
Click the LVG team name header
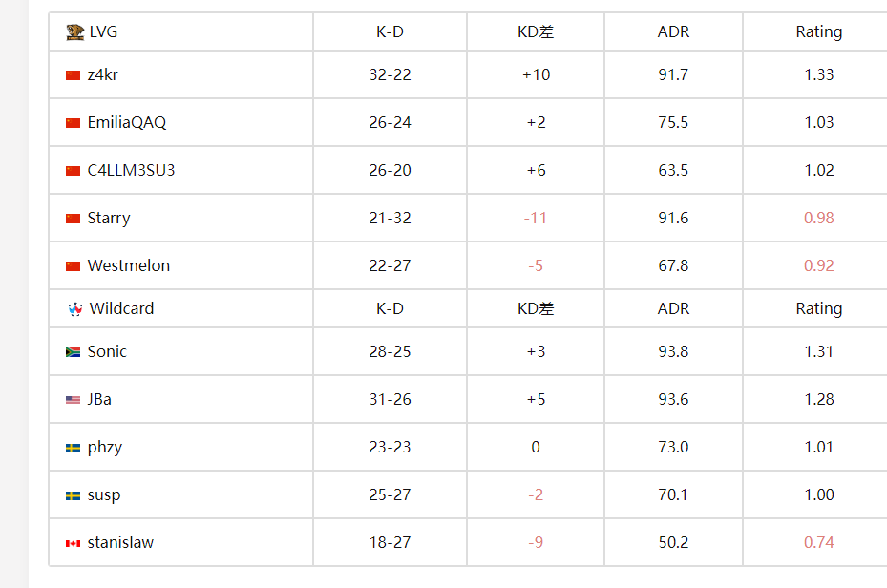pyautogui.click(x=103, y=31)
